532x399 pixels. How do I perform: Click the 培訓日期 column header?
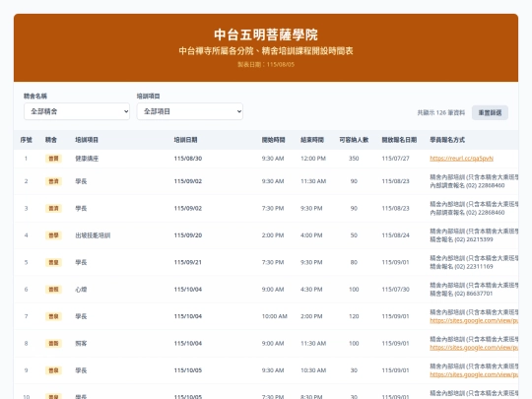point(185,140)
